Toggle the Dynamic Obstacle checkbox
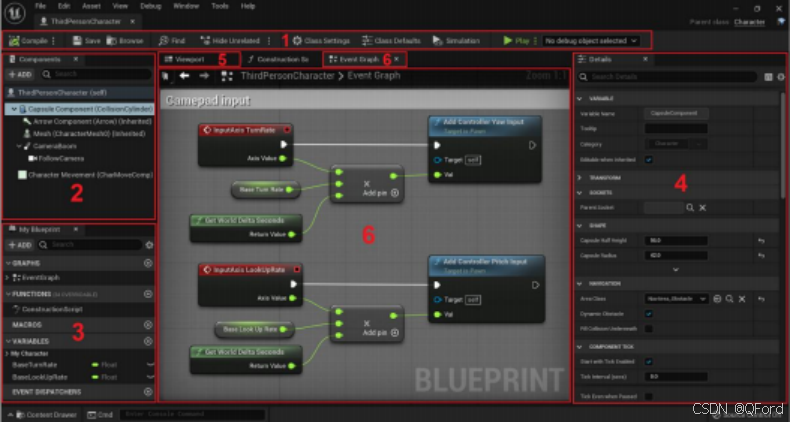Screen dimensions: 790x423 [649, 314]
